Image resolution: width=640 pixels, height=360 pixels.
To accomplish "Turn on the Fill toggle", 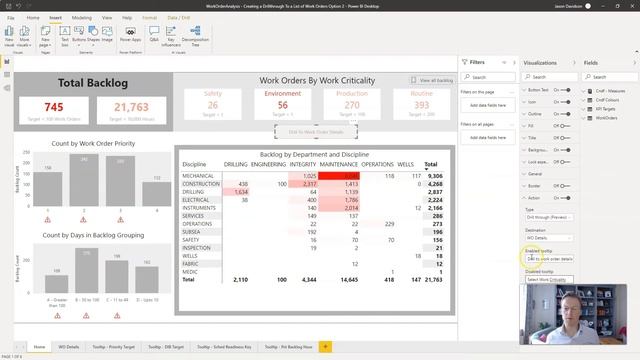I will pos(566,126).
